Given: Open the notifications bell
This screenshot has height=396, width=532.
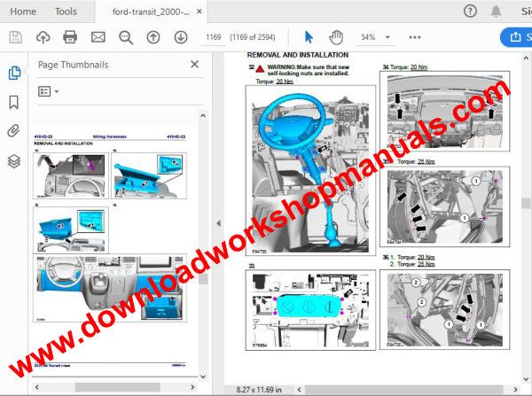Looking at the screenshot, I should (x=496, y=12).
